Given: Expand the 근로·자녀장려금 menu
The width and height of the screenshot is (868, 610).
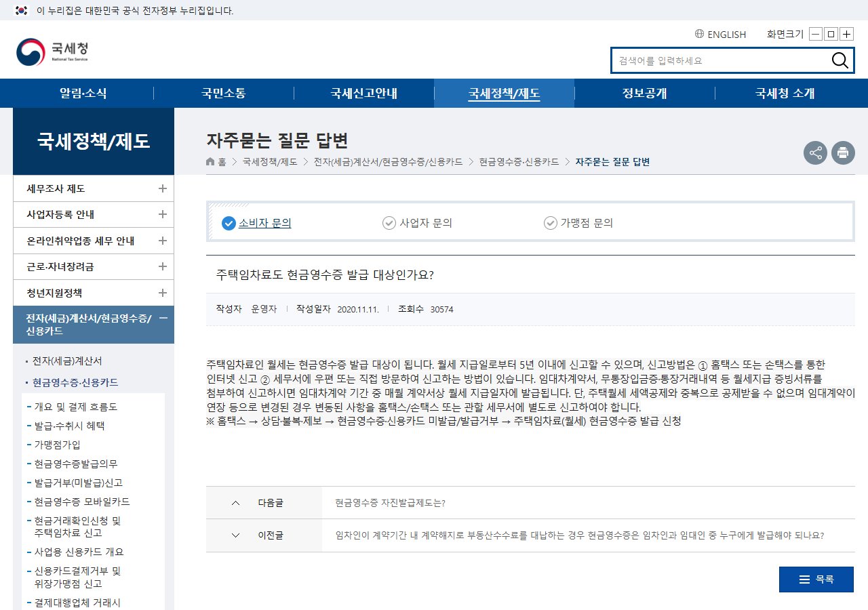Looking at the screenshot, I should point(163,266).
